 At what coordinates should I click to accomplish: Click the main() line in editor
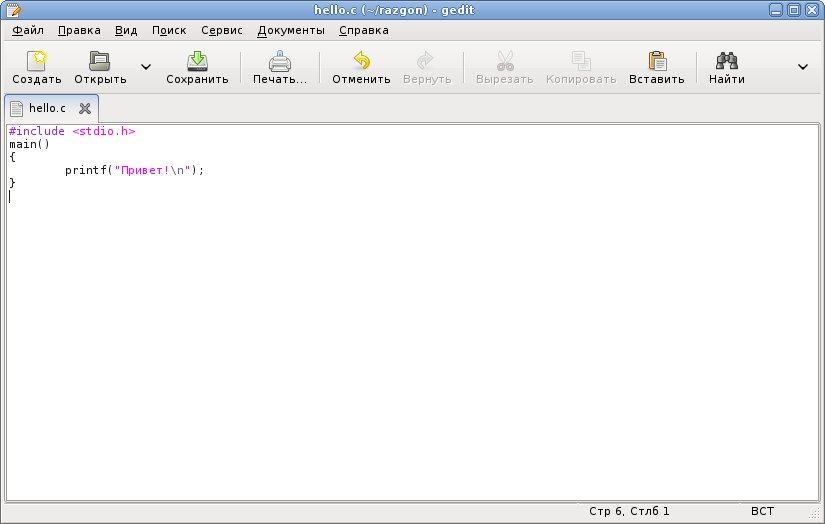click(29, 144)
